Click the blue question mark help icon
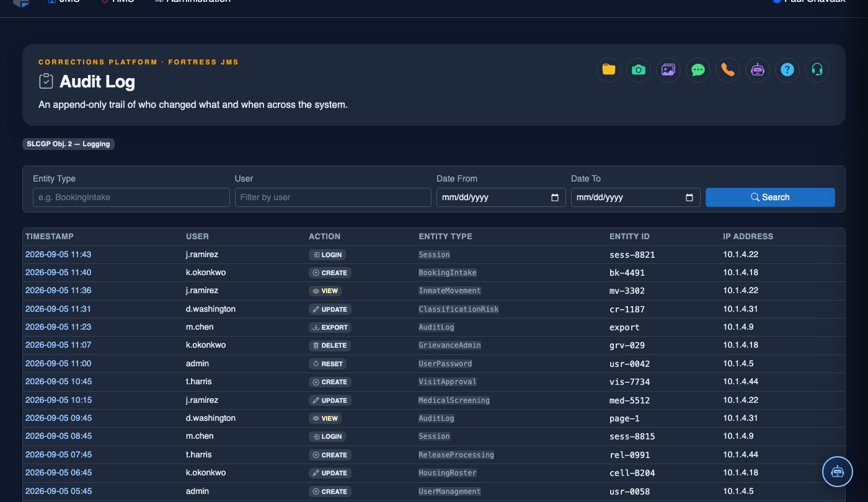The image size is (868, 502). coord(787,69)
